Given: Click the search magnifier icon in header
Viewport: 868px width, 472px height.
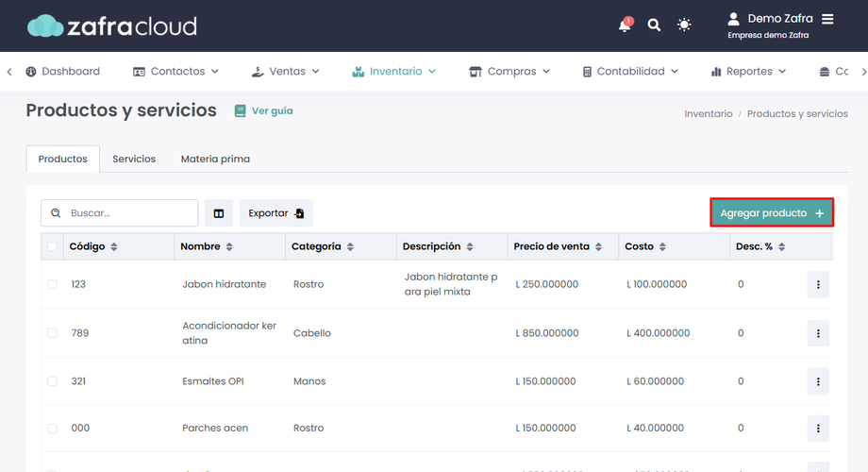Looking at the screenshot, I should pyautogui.click(x=654, y=25).
